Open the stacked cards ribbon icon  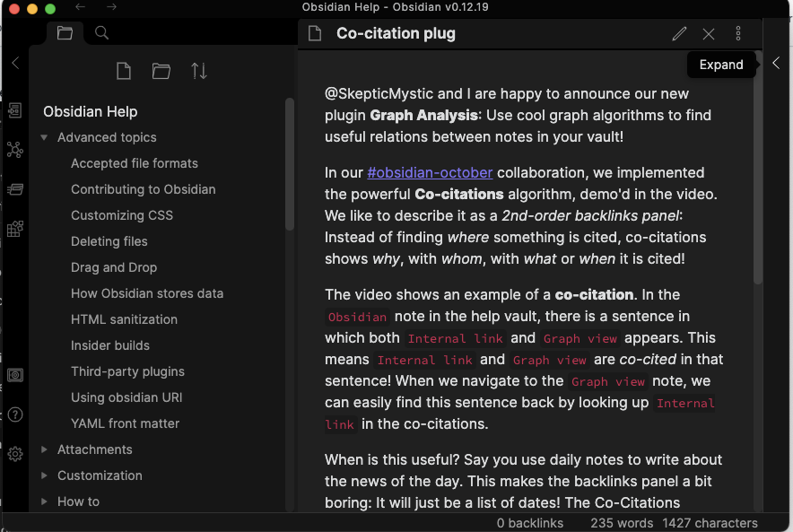pyautogui.click(x=14, y=189)
